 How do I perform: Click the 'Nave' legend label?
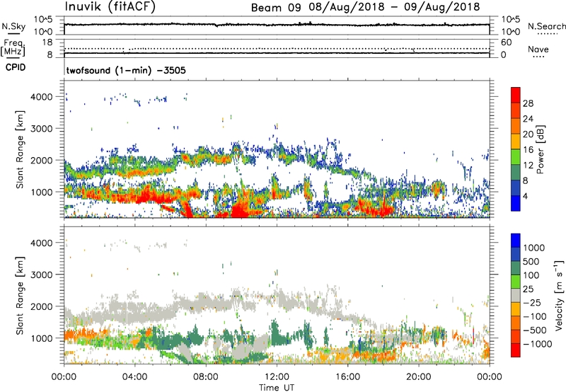[x=538, y=49]
